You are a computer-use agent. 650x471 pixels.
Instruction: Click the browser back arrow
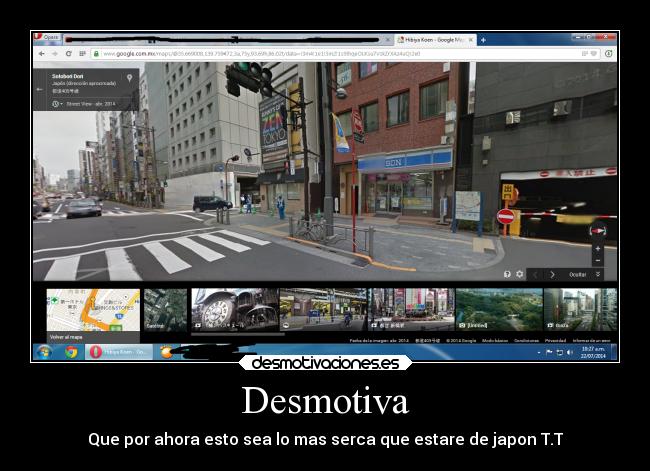point(39,53)
